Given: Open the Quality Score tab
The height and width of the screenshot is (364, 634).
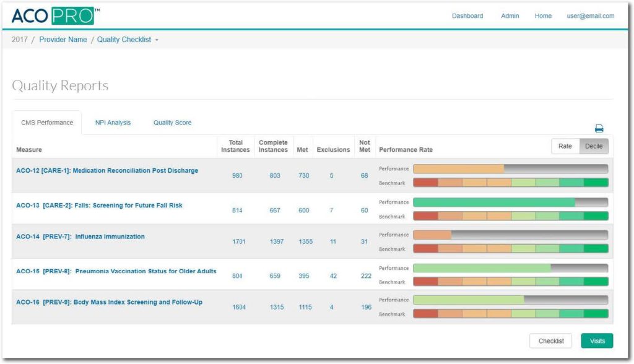Looking at the screenshot, I should coord(172,123).
